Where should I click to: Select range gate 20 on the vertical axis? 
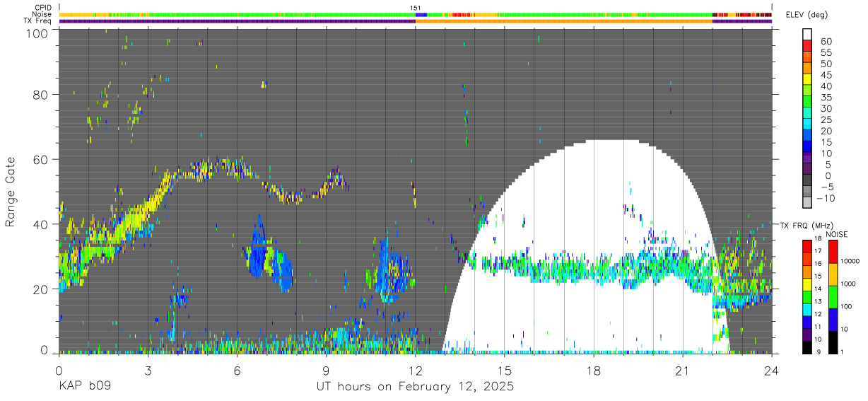pyautogui.click(x=41, y=289)
